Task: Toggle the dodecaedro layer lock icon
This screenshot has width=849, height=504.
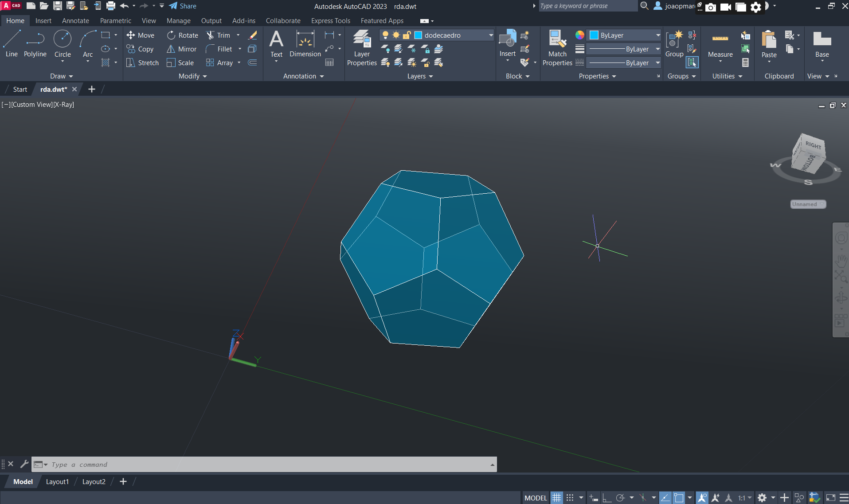Action: tap(407, 35)
